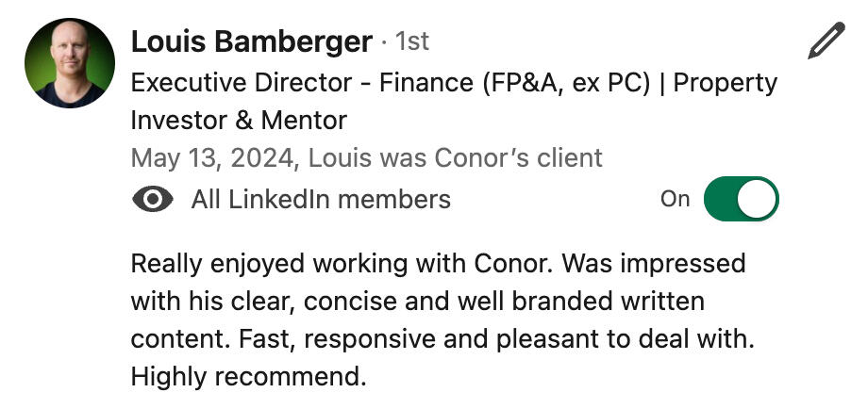
Task: Click the "Investor & Mentor" headline line
Action: (x=239, y=121)
